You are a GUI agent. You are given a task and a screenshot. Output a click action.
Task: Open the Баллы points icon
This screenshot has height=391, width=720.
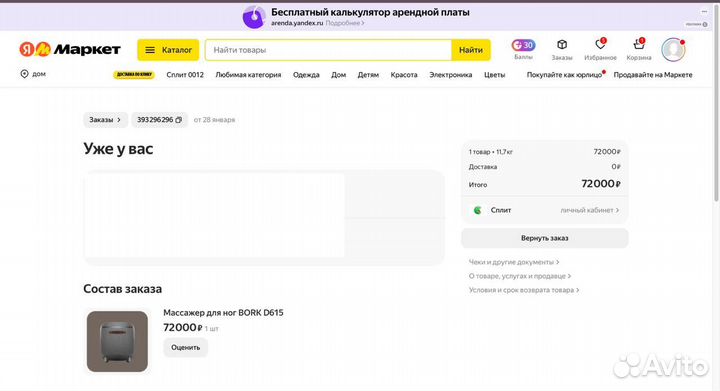pyautogui.click(x=523, y=45)
